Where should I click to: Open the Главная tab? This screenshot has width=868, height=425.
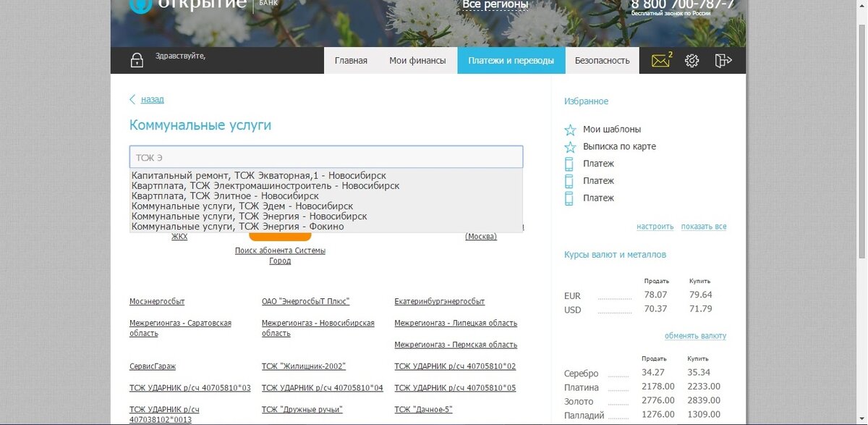pos(351,61)
